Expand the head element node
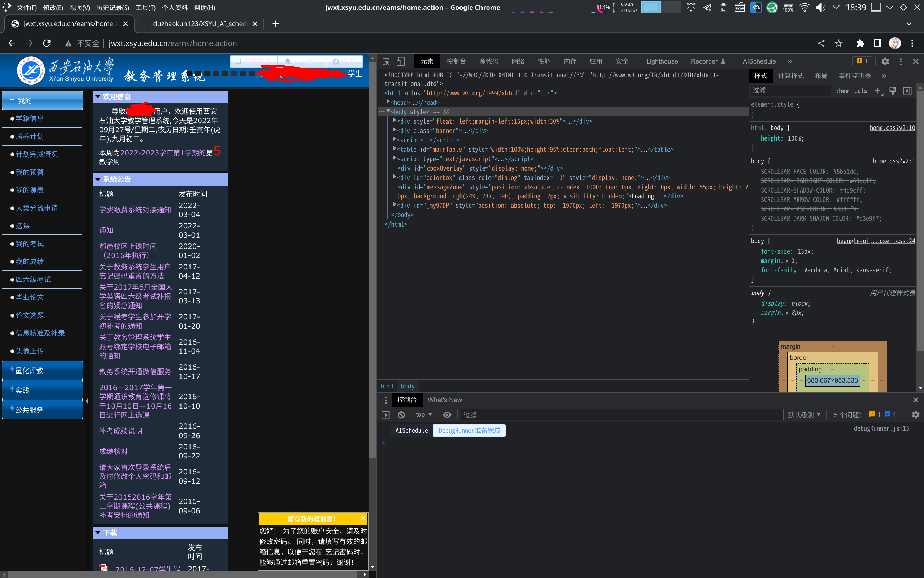This screenshot has width=924, height=578. click(x=388, y=102)
